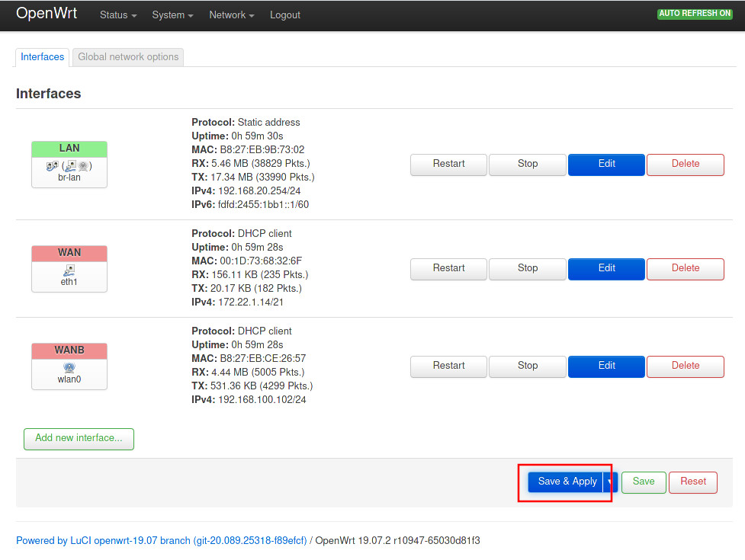Open the Network dropdown menu
Image resolution: width=745 pixels, height=560 pixels.
coord(232,14)
